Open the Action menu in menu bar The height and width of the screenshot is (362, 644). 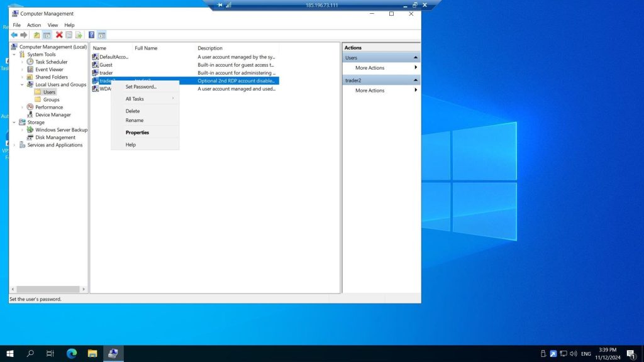pos(34,25)
